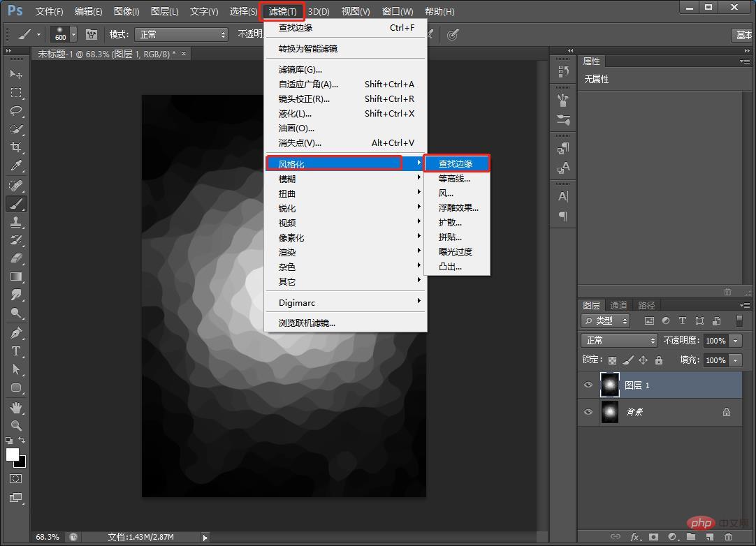Screen dimensions: 756x546
Task: Select the Eraser tool
Action: pyautogui.click(x=16, y=258)
